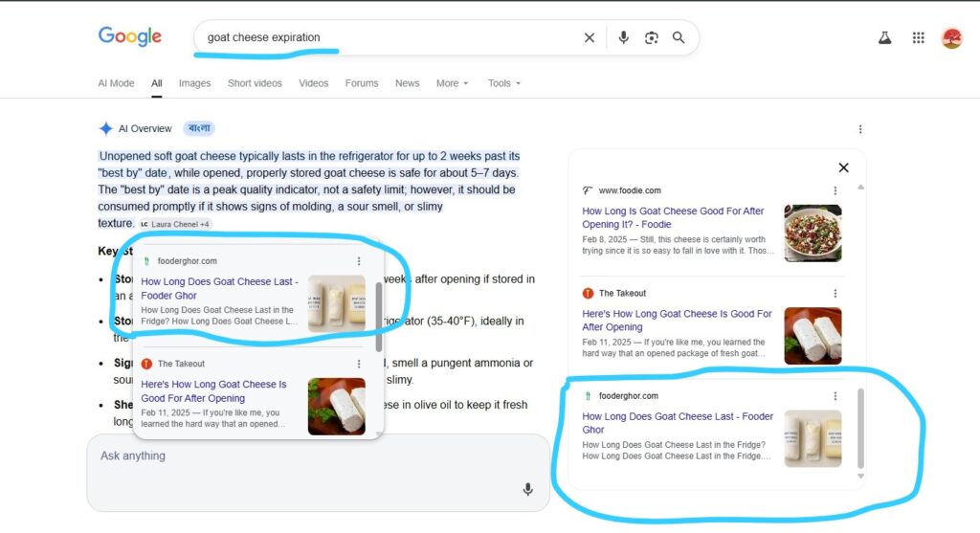The height and width of the screenshot is (533, 980).
Task: Click the microphone in Ask anything box
Action: (x=527, y=489)
